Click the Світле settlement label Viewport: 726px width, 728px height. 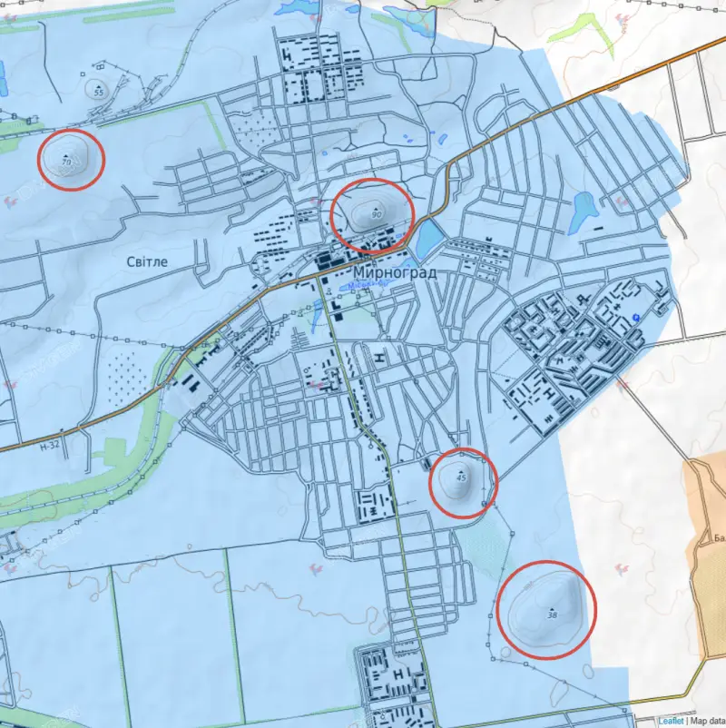pos(148,261)
